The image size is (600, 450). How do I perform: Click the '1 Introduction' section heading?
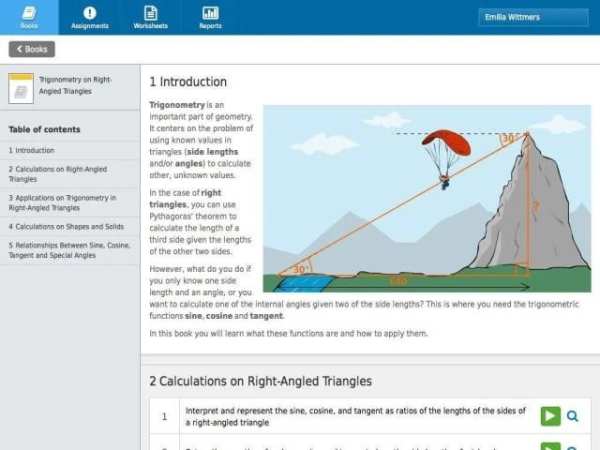click(188, 82)
